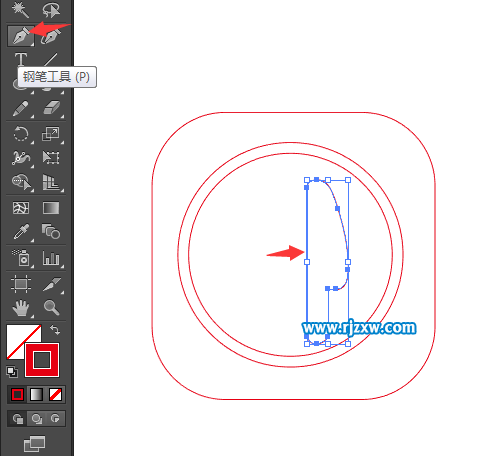
Task: Swap fill and stroke colors
Action: pyautogui.click(x=55, y=330)
